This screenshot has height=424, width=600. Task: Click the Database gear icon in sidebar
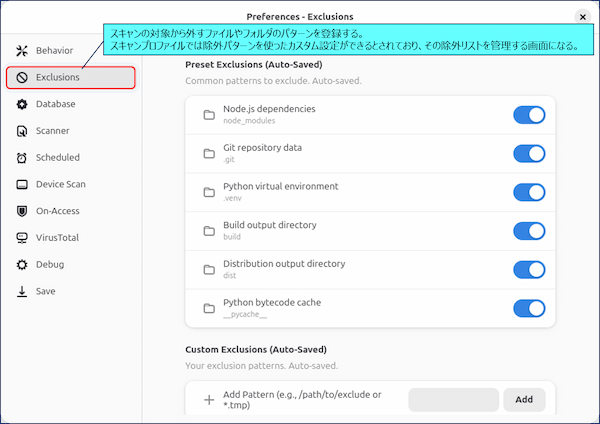22,104
